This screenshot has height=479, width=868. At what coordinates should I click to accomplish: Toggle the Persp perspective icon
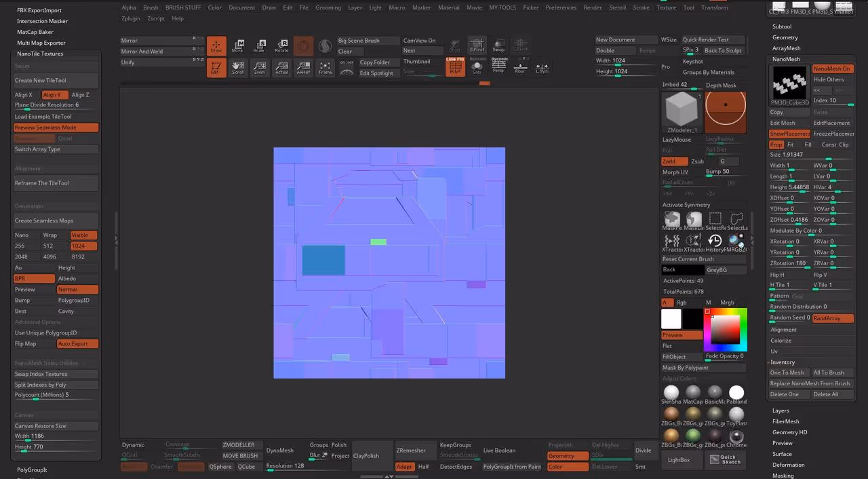(x=498, y=66)
